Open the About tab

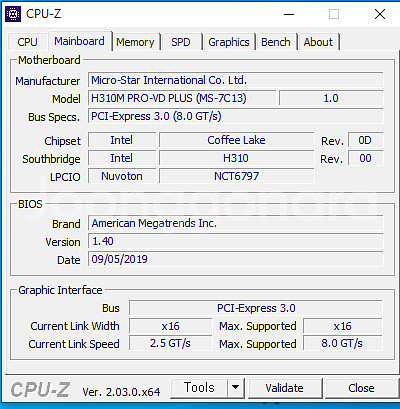[x=318, y=42]
